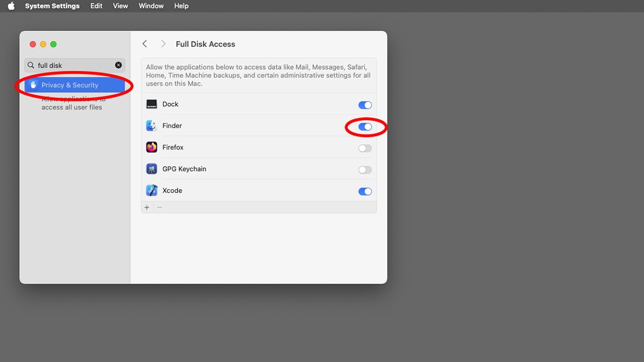Click the red close window button
644x362 pixels.
pos(33,44)
